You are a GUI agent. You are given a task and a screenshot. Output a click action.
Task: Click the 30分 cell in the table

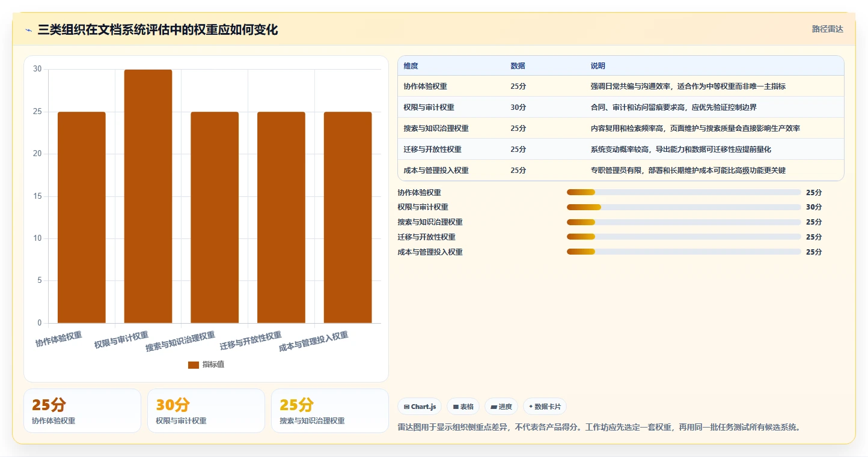(518, 107)
